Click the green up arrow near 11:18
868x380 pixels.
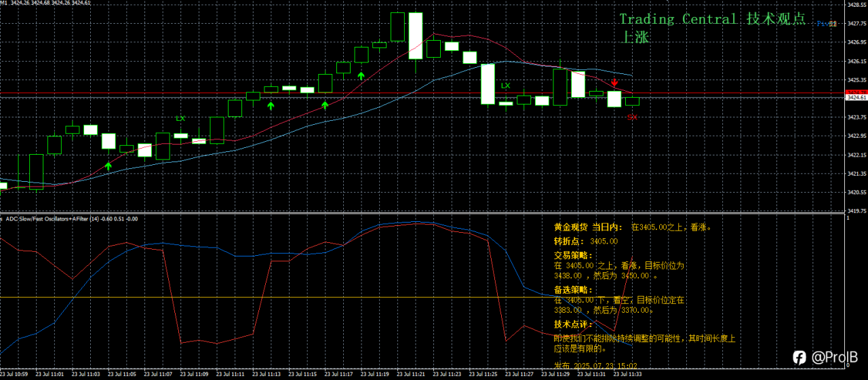pos(361,76)
